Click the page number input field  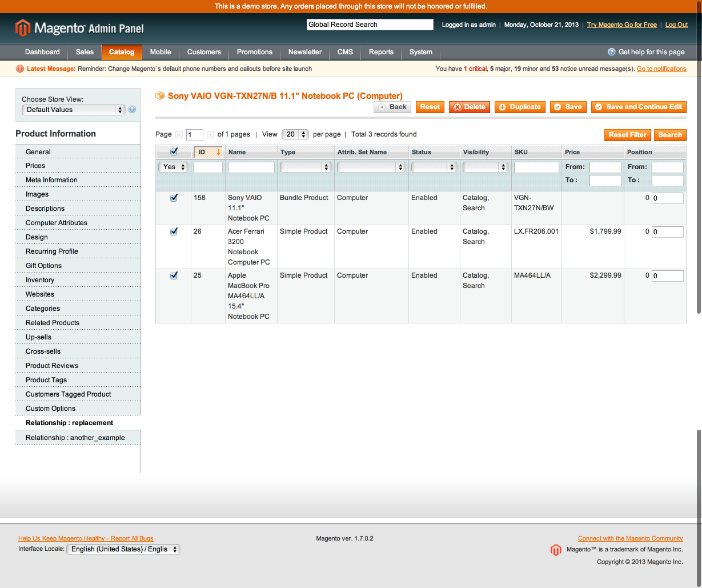(x=195, y=135)
